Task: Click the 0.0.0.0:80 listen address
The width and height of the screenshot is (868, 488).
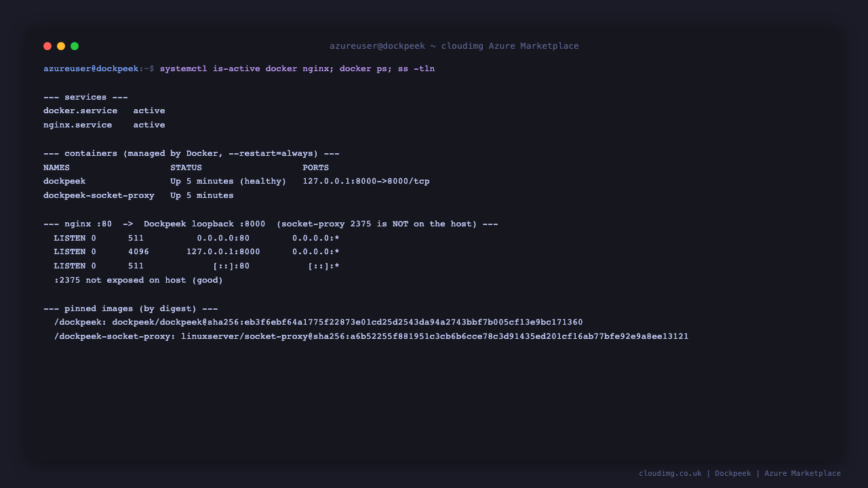Action: (223, 238)
